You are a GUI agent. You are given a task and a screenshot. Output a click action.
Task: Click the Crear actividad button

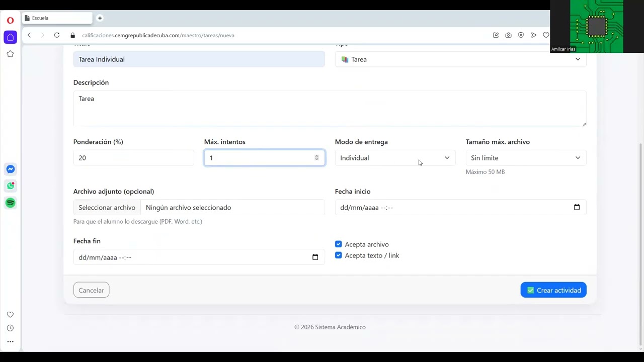coord(553,290)
